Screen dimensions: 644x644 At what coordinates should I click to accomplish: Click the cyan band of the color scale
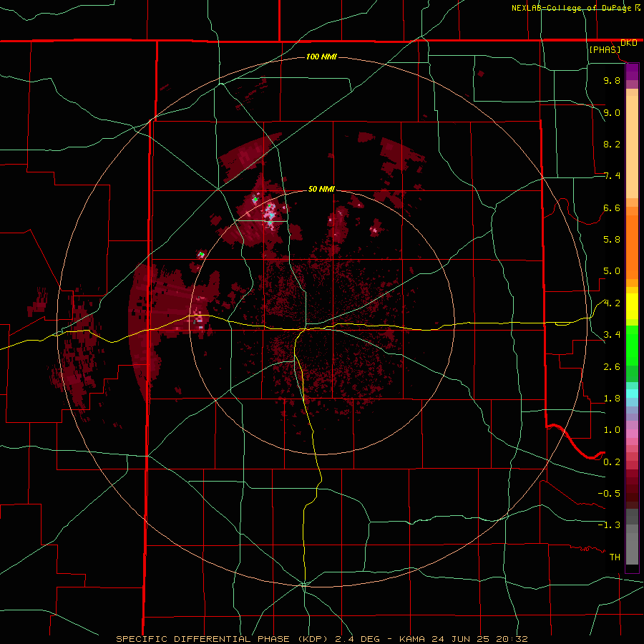point(632,394)
